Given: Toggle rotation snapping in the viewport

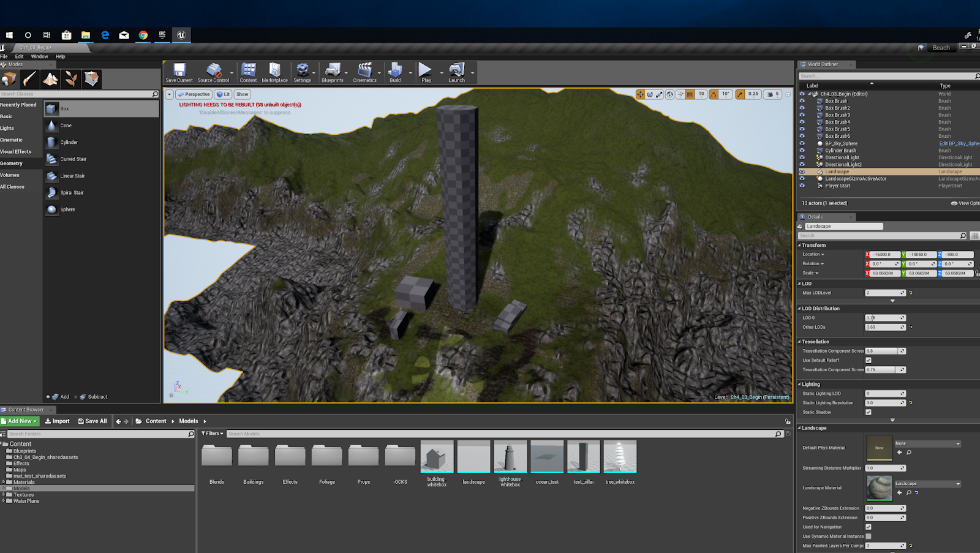Looking at the screenshot, I should click(x=714, y=94).
